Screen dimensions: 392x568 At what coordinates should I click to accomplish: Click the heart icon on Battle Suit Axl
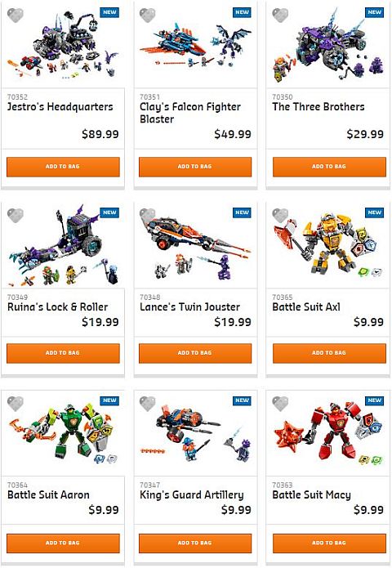click(x=280, y=216)
